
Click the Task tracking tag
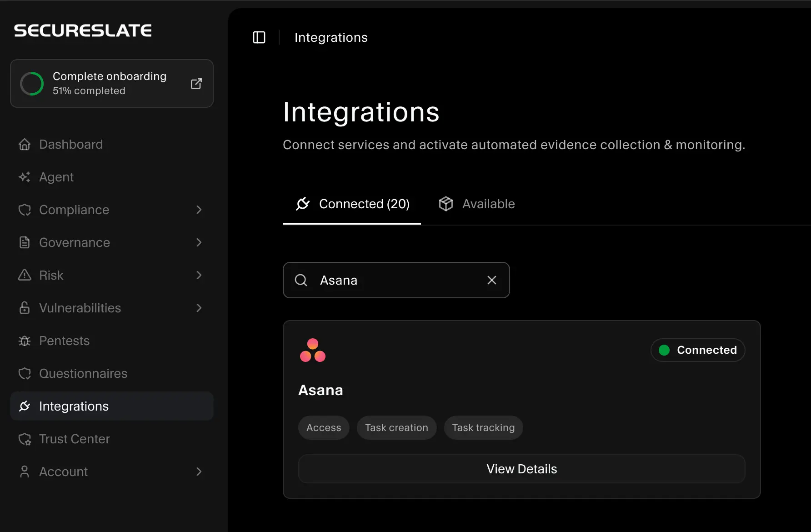coord(483,427)
